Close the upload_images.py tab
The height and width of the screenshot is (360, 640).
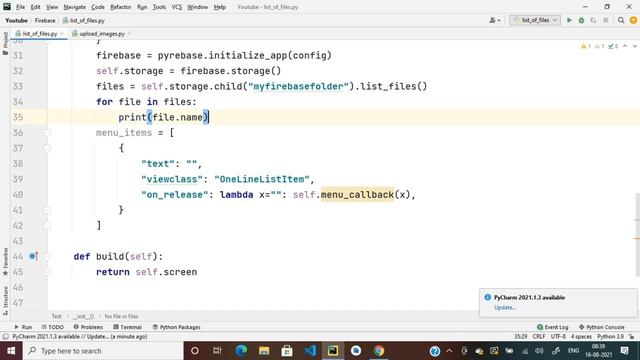pos(129,33)
